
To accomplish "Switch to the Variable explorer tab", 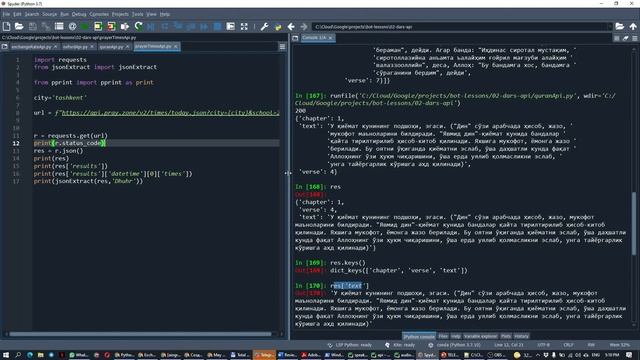I will 480,336.
